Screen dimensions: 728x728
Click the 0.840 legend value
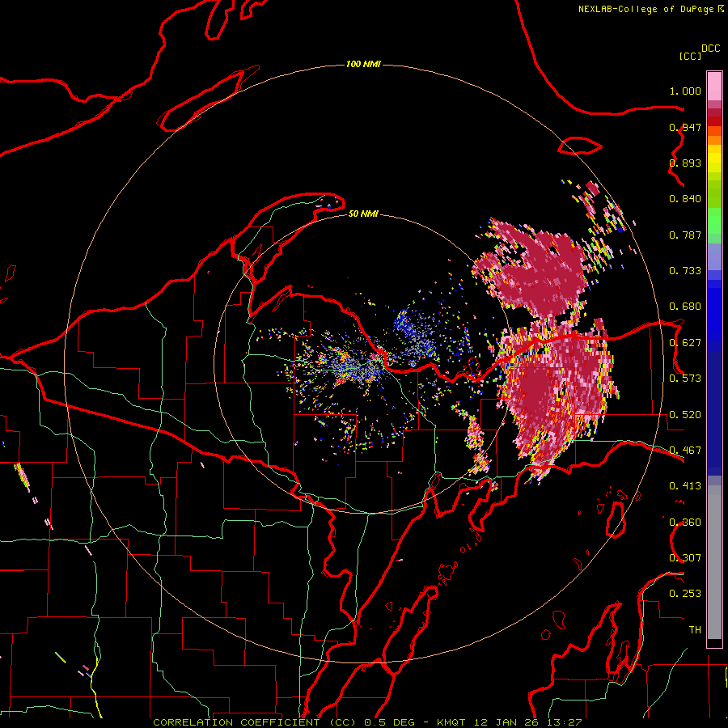pos(685,199)
